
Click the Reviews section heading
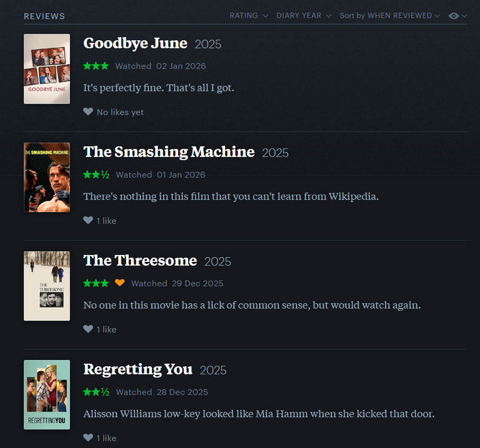[45, 16]
